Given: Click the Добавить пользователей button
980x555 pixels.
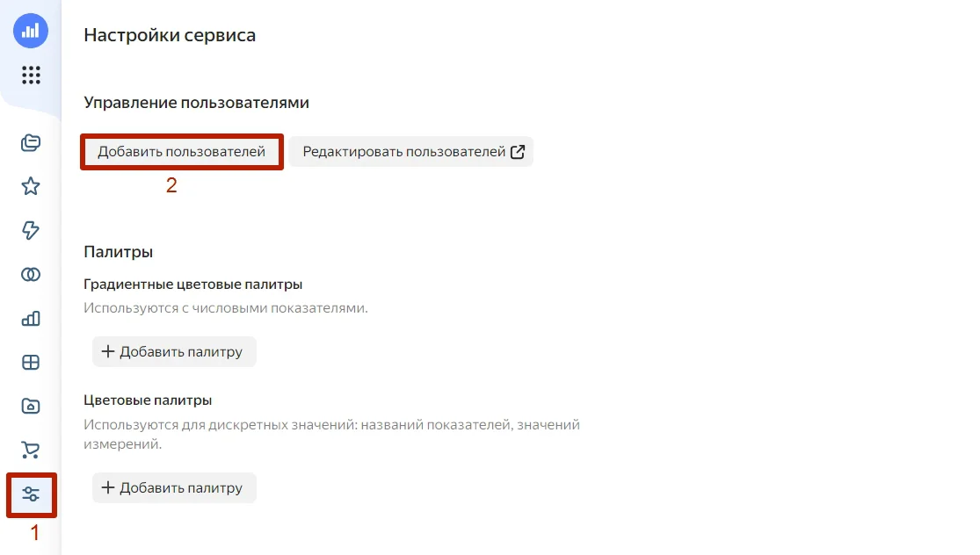Looking at the screenshot, I should [x=181, y=152].
